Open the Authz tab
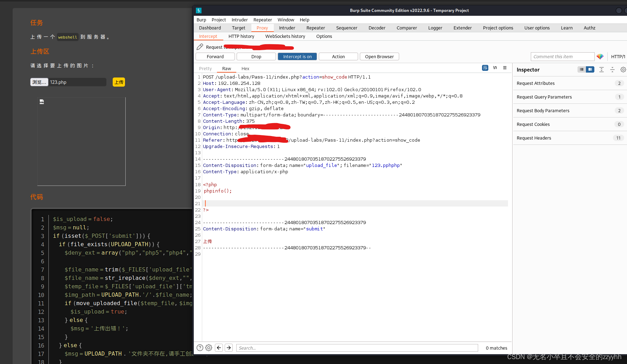The height and width of the screenshot is (364, 627). click(589, 28)
